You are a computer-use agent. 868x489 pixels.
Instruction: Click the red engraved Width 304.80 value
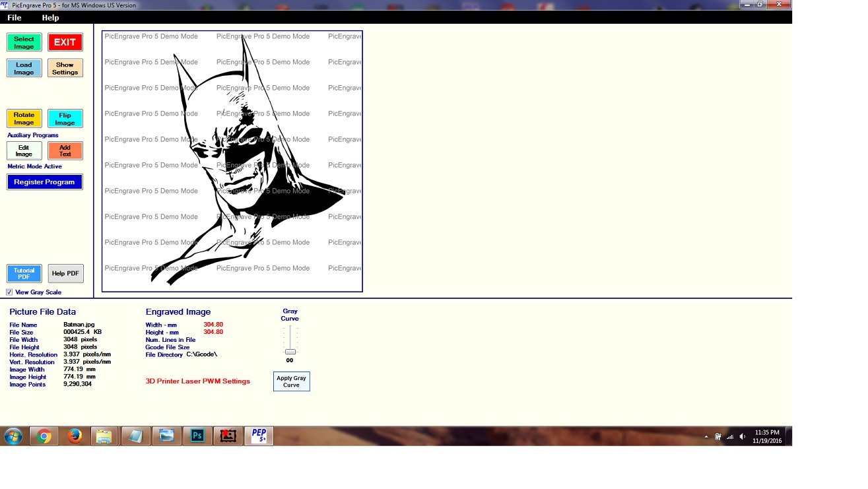(x=213, y=325)
